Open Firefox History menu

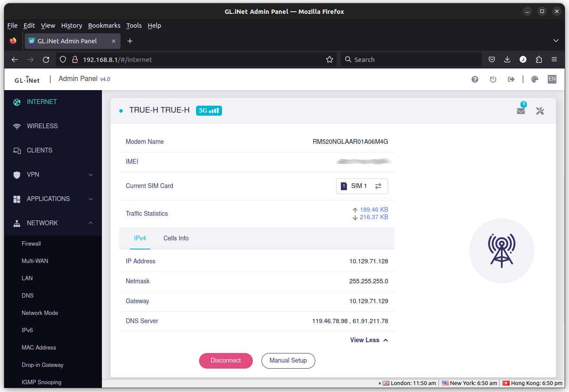72,26
